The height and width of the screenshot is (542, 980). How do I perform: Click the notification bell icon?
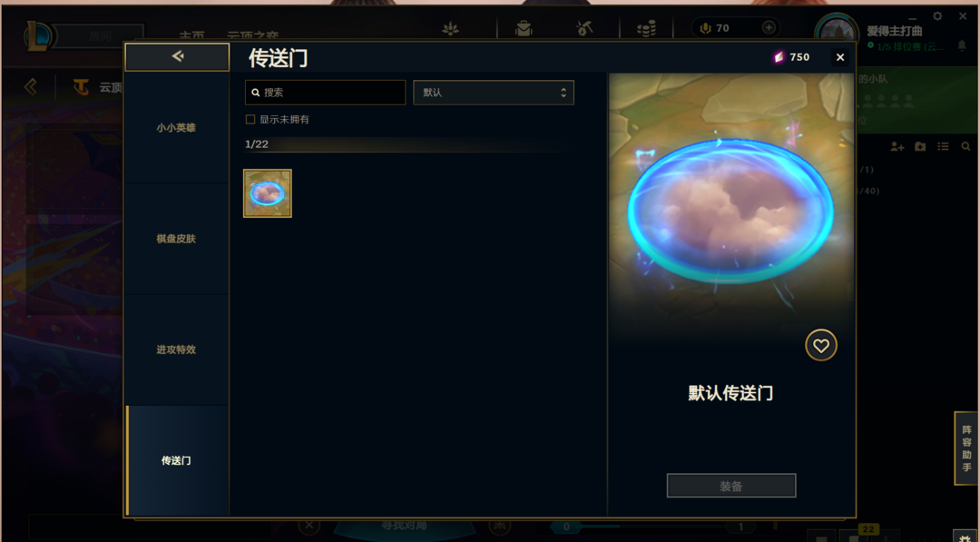coord(962,45)
